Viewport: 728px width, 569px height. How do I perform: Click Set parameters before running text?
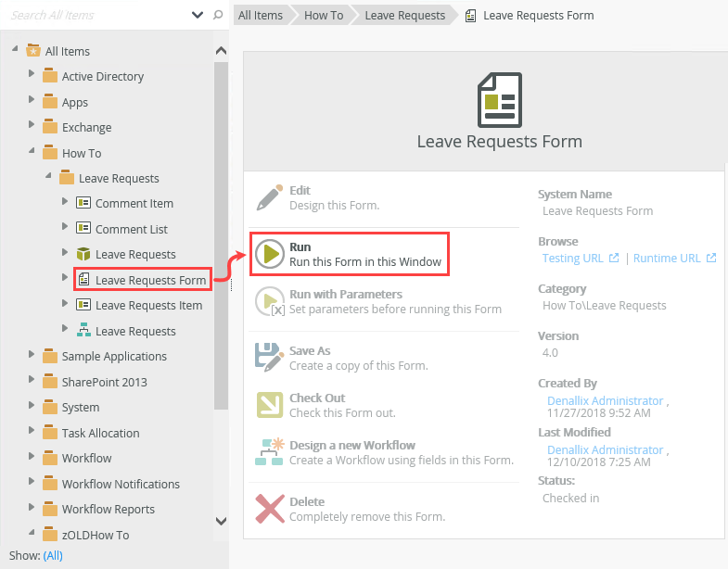click(395, 309)
